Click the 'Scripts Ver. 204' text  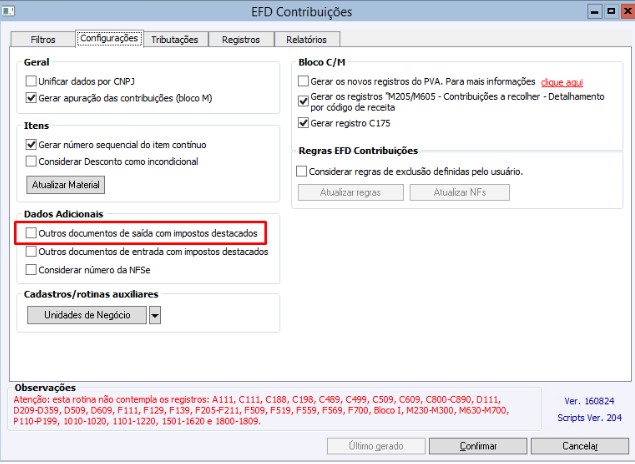point(589,417)
